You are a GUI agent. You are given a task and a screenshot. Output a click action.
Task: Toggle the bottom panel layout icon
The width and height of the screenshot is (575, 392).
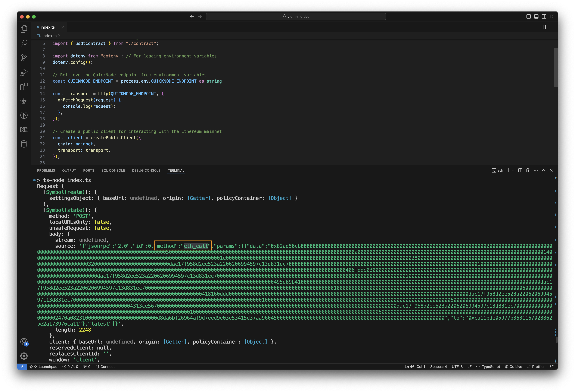click(536, 17)
